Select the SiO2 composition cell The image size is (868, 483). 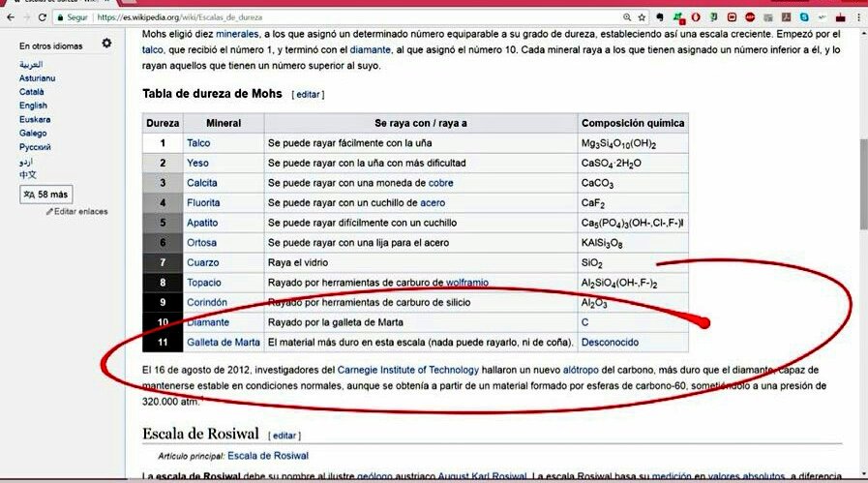point(633,262)
